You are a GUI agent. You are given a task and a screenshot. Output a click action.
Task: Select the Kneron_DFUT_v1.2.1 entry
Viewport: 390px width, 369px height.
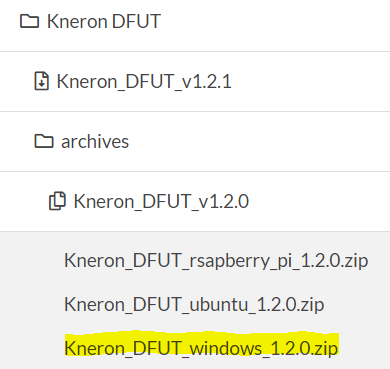tap(144, 81)
